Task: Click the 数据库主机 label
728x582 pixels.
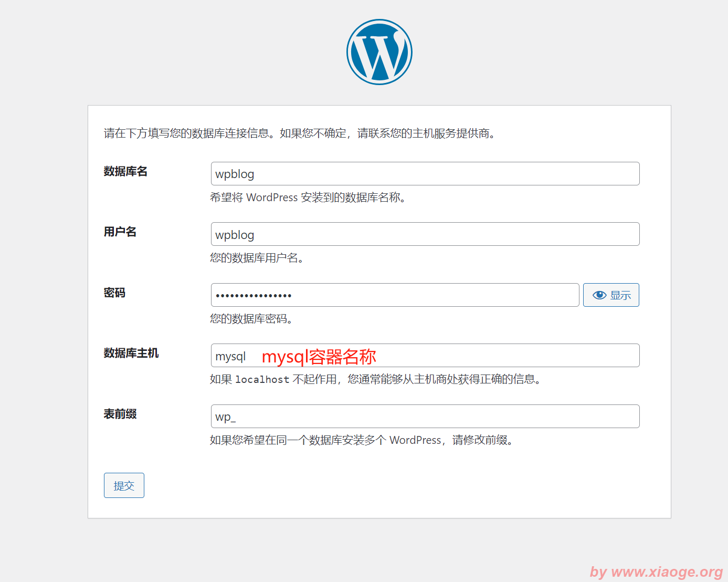Action: 131,353
